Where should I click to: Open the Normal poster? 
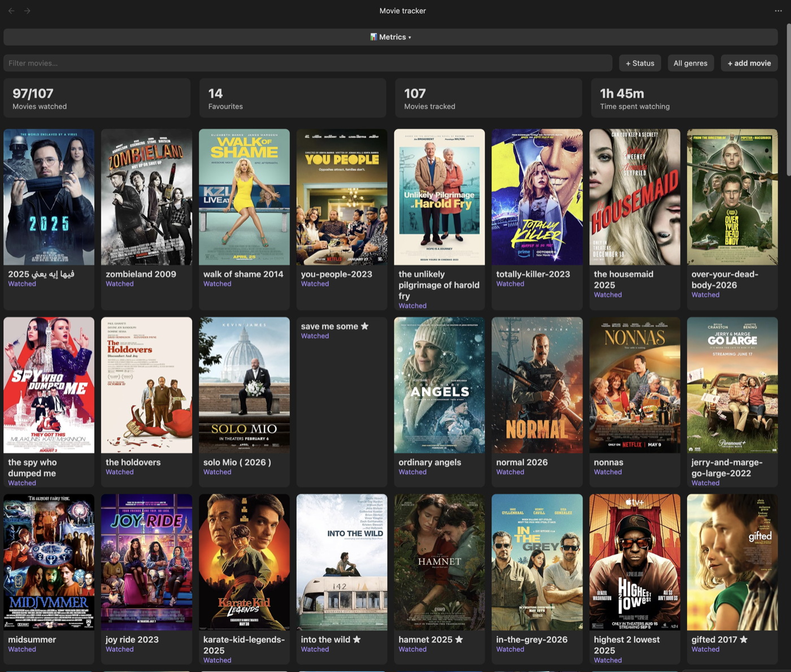(537, 385)
